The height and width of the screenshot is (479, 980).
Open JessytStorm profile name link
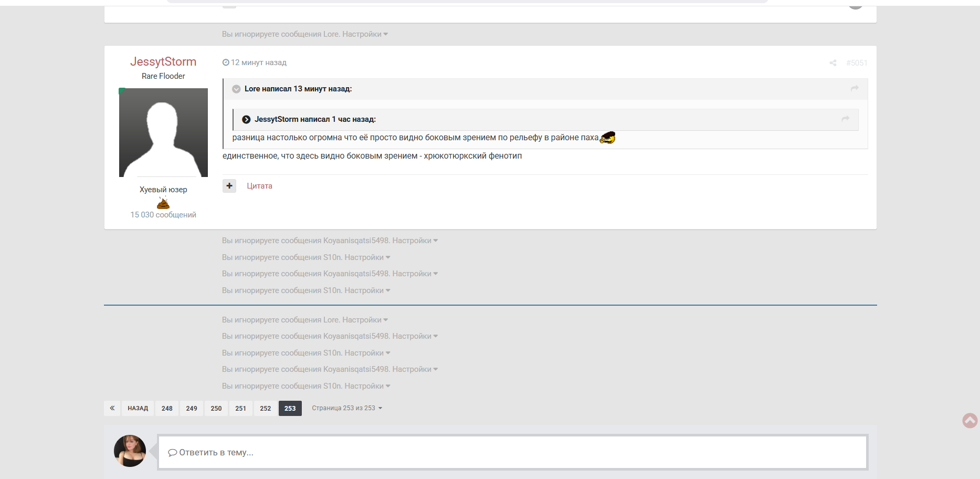coord(163,62)
